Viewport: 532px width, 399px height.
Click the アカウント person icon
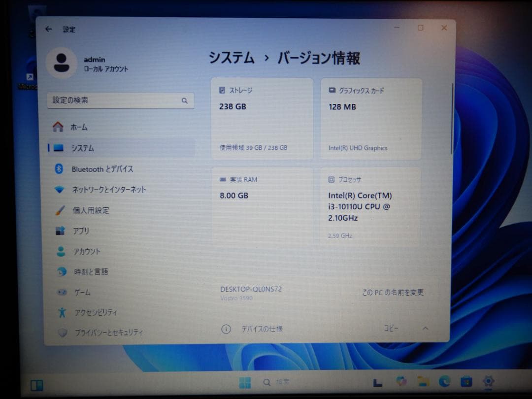[x=61, y=251]
